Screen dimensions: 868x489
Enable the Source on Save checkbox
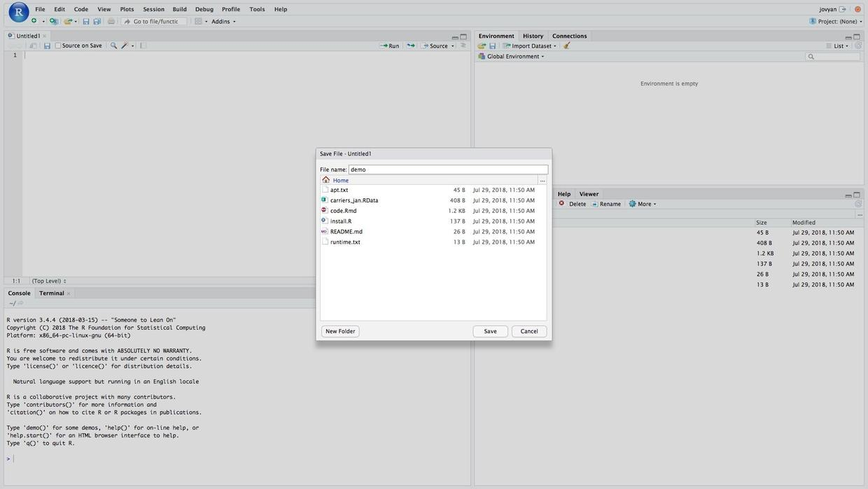coord(58,46)
